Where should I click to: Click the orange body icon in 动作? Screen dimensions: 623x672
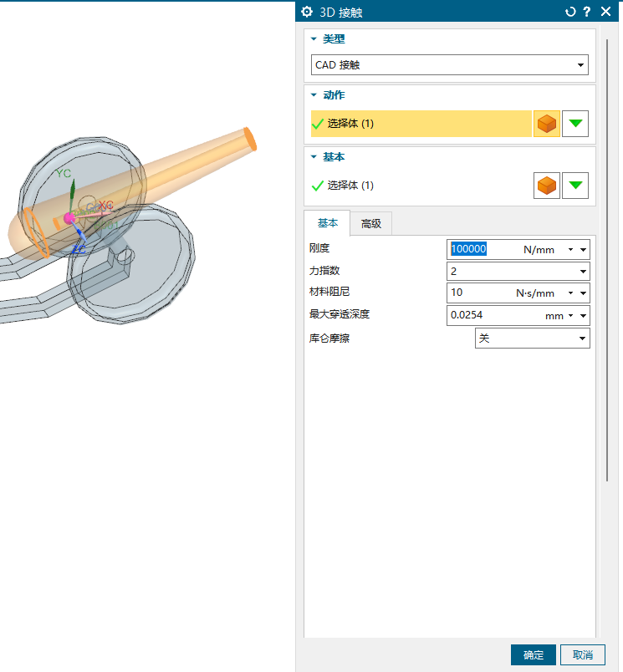(547, 124)
